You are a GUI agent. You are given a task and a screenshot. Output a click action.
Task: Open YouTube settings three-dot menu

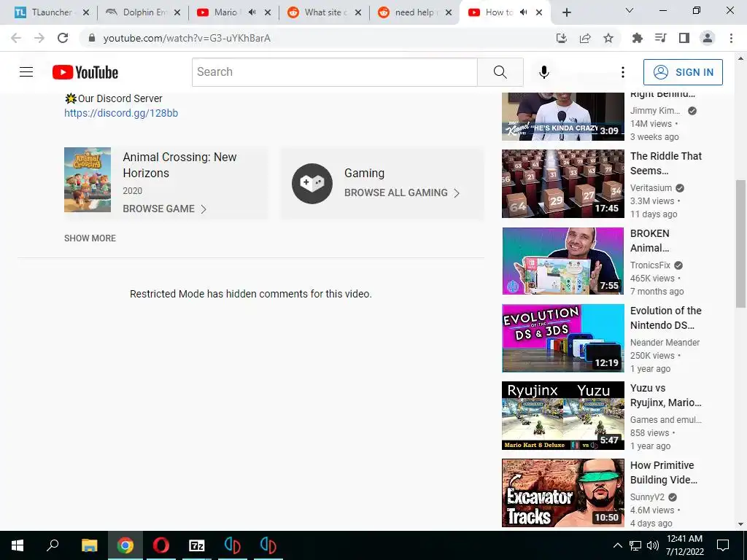623,72
